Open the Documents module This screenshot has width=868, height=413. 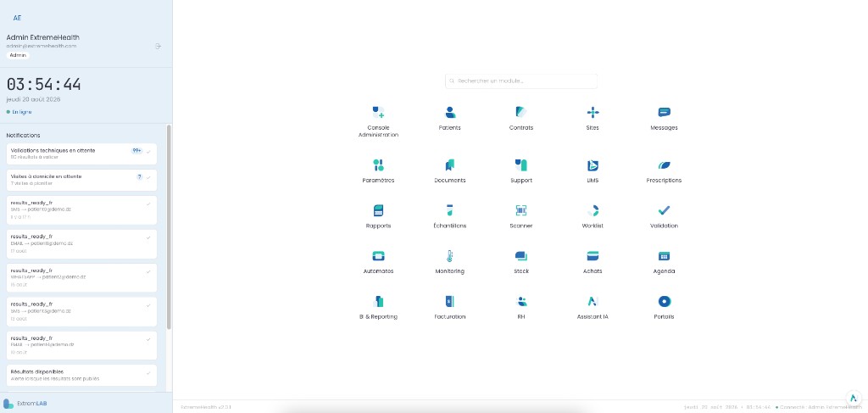pos(449,170)
